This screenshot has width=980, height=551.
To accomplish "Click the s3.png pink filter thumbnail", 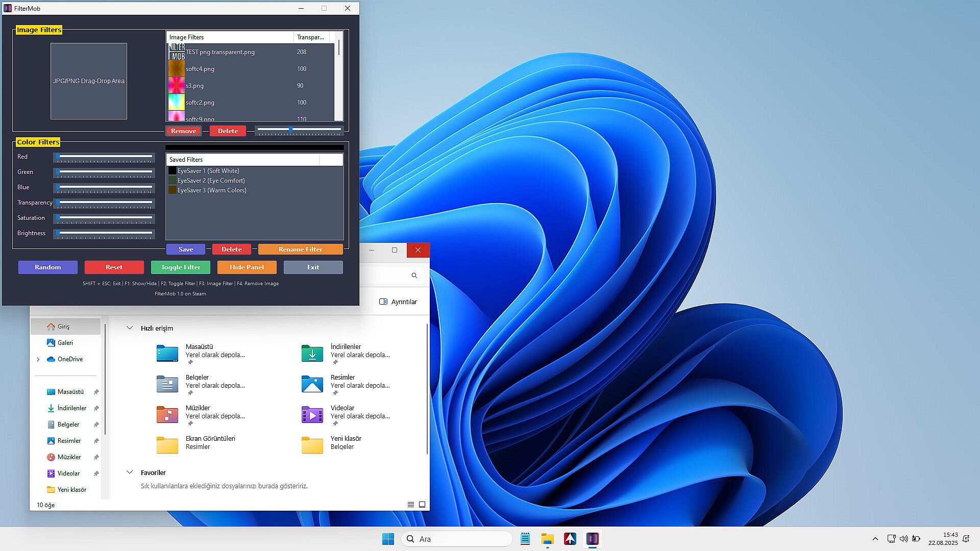I will [177, 86].
